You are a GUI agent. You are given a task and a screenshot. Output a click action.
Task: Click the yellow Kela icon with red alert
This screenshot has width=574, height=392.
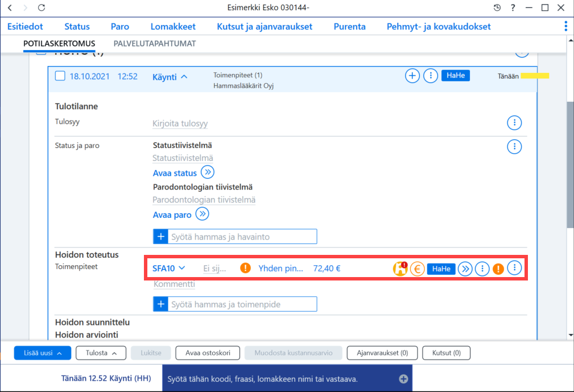[400, 269]
